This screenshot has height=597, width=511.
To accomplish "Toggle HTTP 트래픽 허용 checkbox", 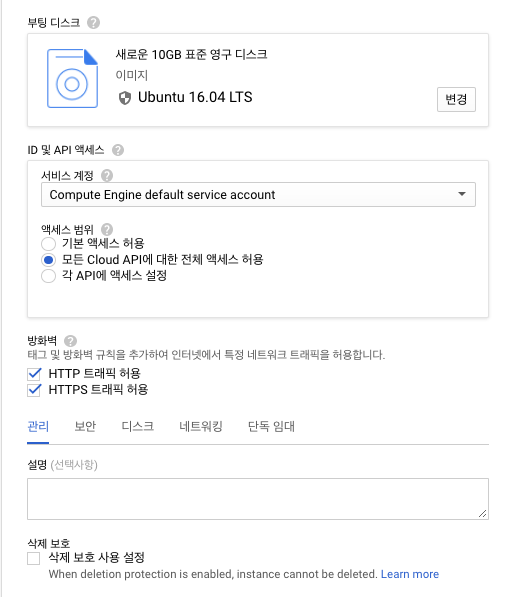I will click(x=34, y=374).
